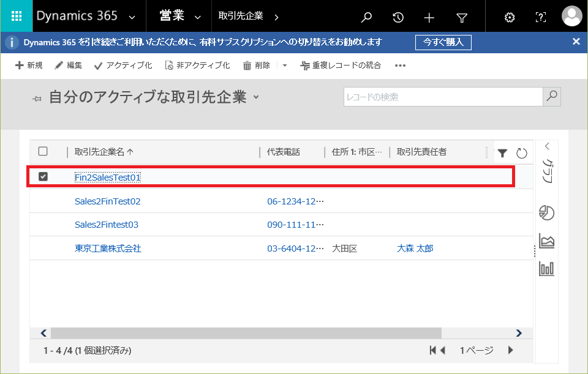Select bar chart icon in chart pane
Viewport: 588px width, 374px height.
(x=546, y=268)
